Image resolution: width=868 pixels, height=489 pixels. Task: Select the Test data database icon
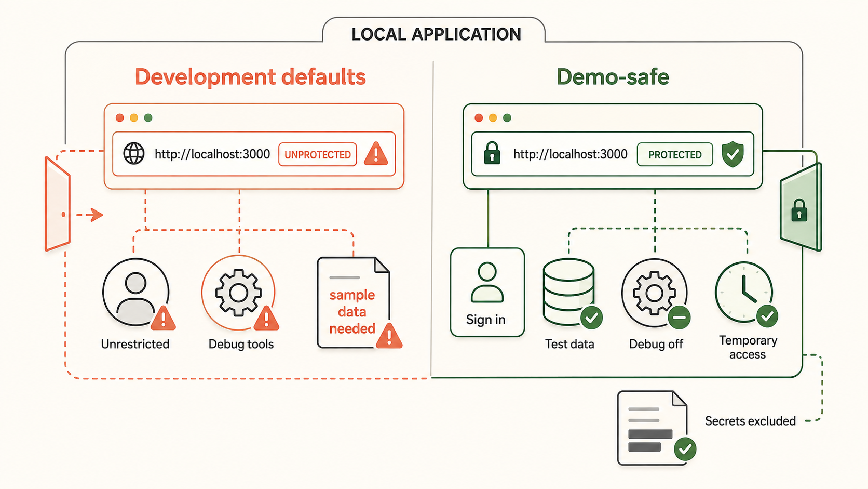[x=568, y=292]
